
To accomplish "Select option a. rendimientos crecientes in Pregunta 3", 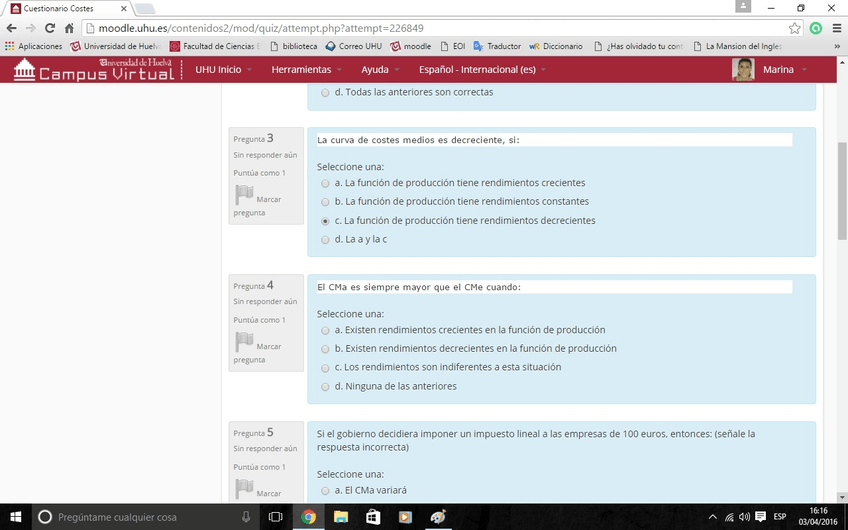I will click(325, 183).
